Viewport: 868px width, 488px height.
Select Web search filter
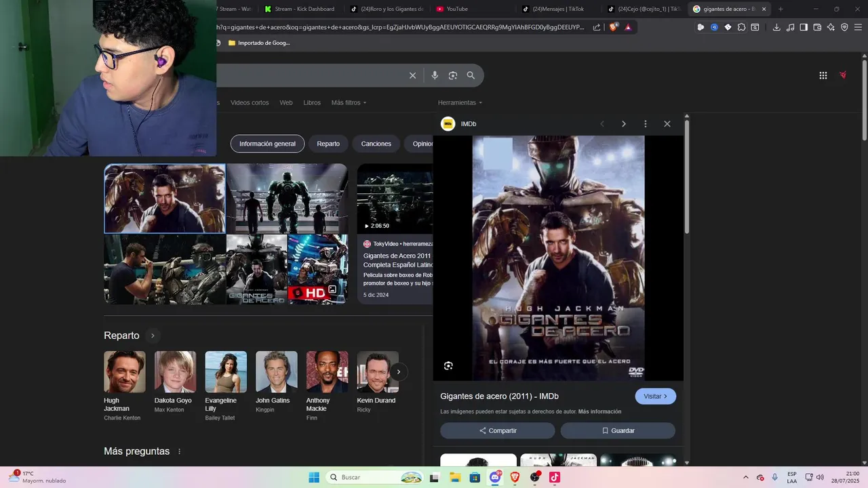(286, 102)
